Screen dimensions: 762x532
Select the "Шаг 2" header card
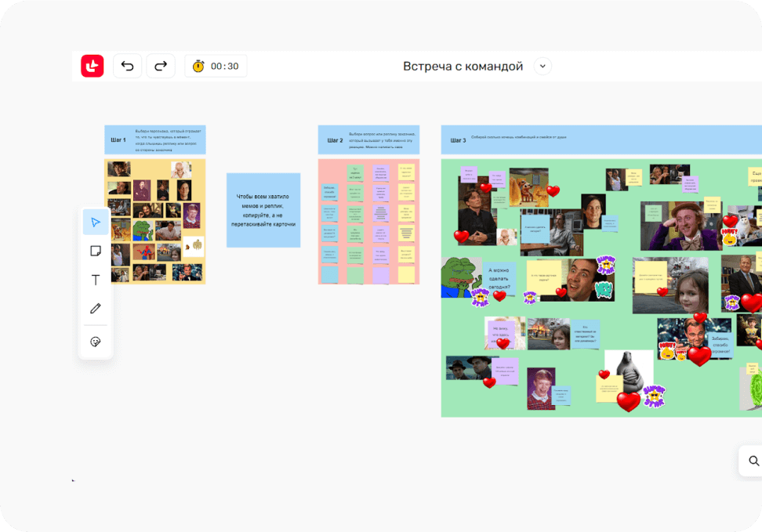pos(368,139)
